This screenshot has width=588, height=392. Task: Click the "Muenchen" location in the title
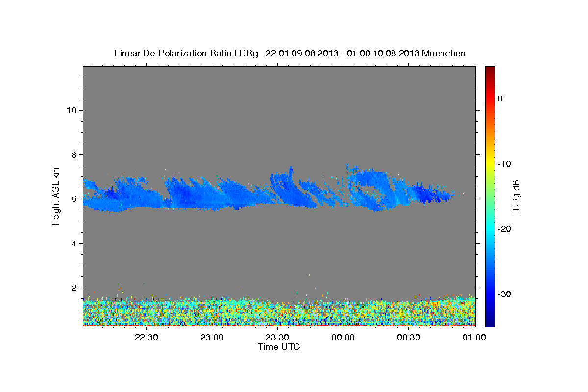(x=444, y=53)
